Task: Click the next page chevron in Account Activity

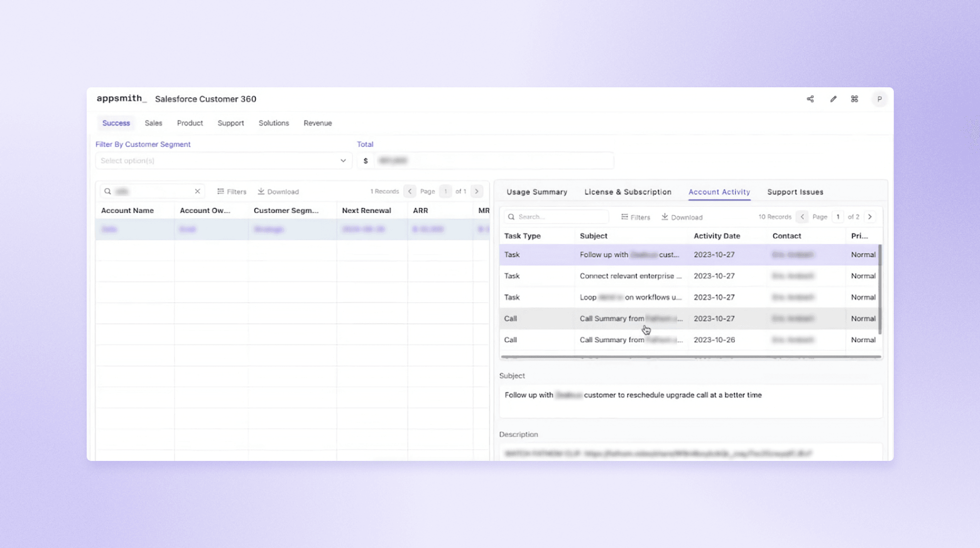Action: click(870, 216)
